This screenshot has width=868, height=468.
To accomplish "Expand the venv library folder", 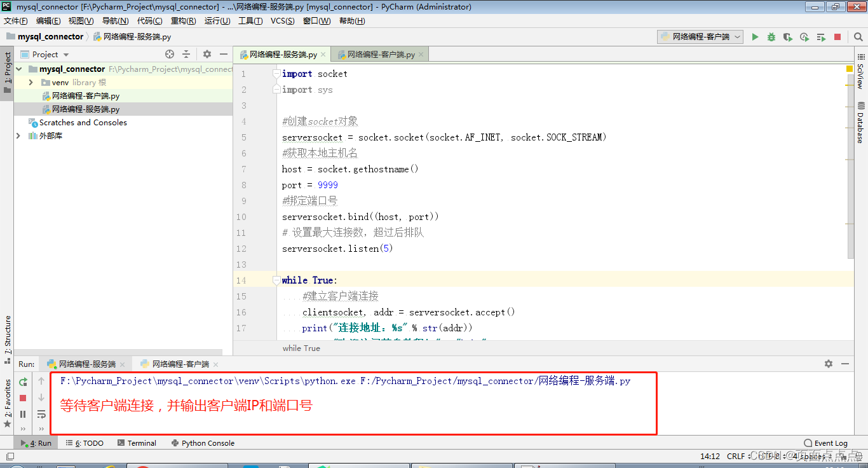I will [x=31, y=83].
